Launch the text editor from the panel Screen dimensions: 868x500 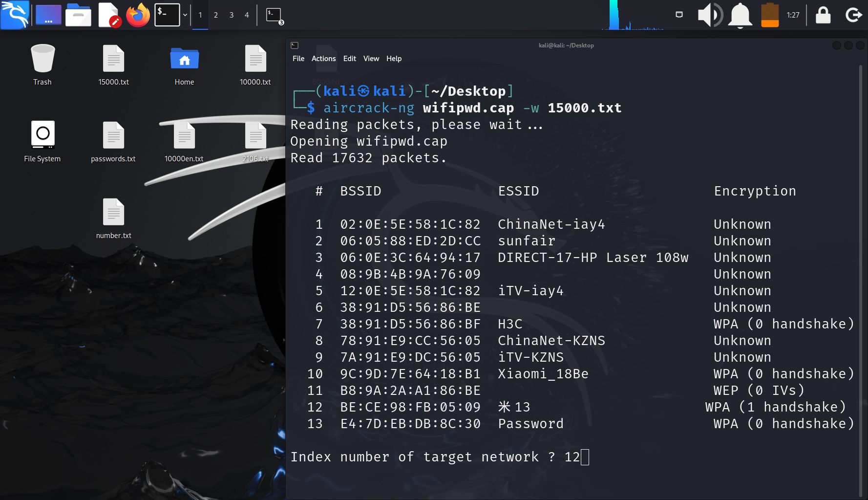pos(109,15)
